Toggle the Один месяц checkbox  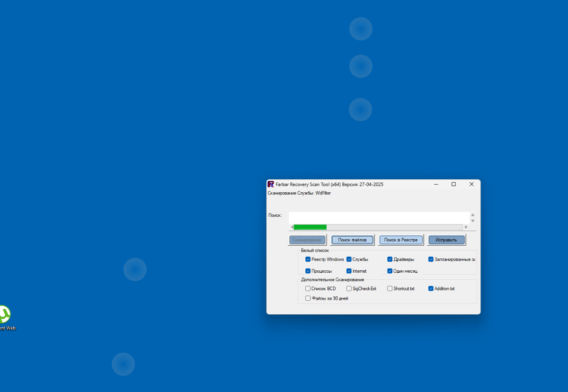[x=390, y=271]
